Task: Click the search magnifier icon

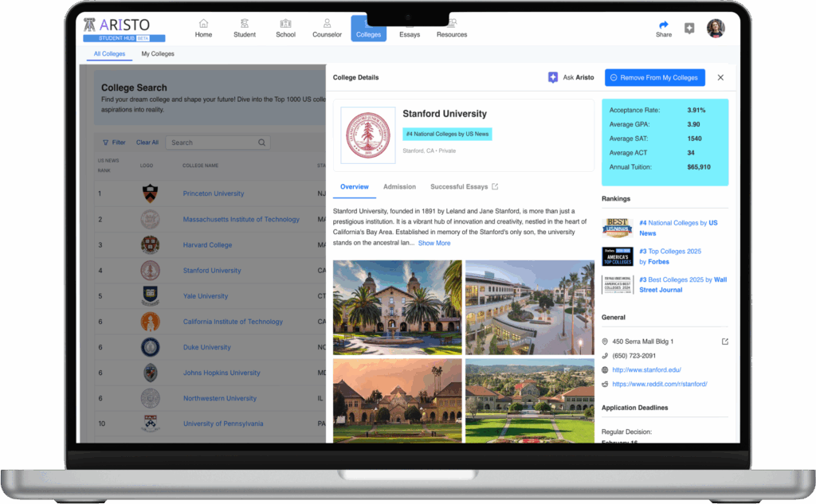Action: (261, 143)
